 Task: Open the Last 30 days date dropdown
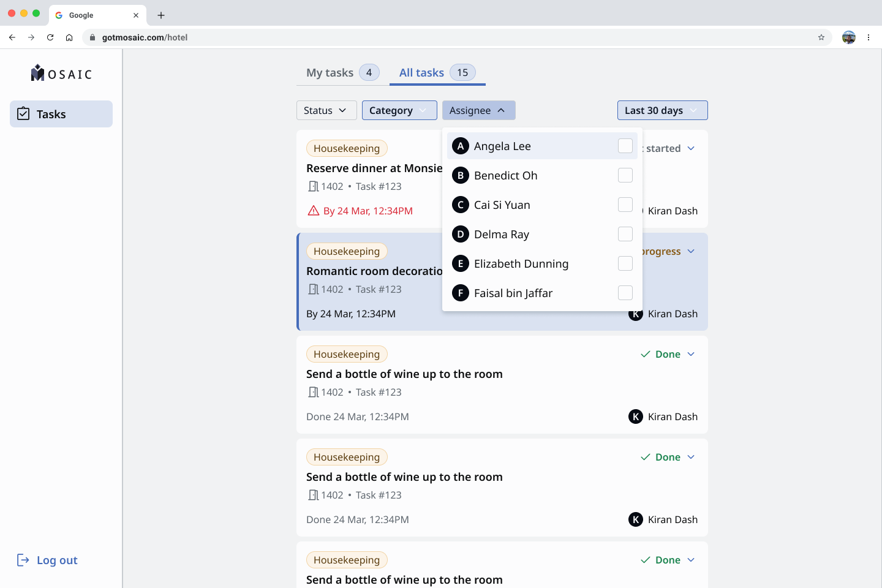click(x=663, y=110)
